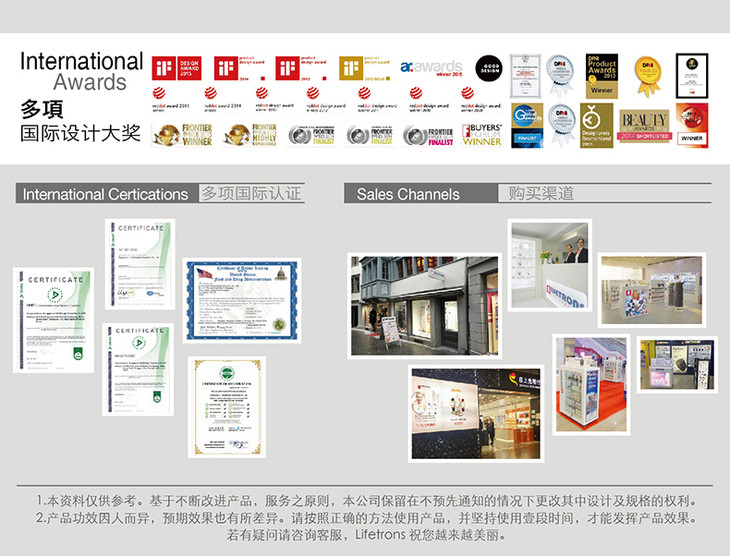Click the black-framed award certificate thumbnail

(692, 76)
